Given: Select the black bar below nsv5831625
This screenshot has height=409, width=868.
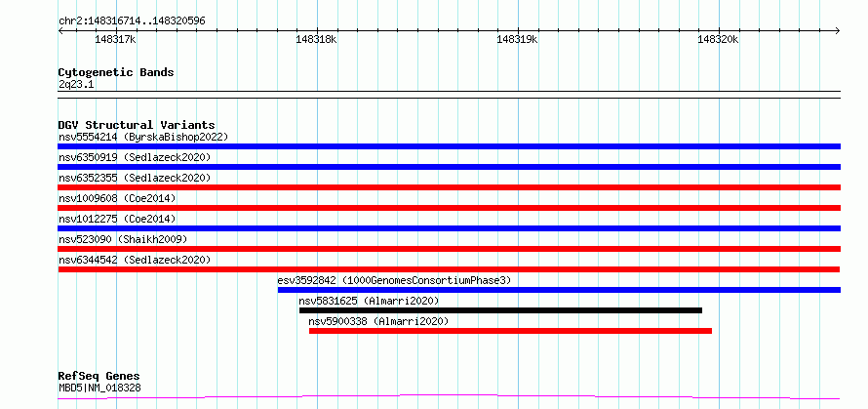Looking at the screenshot, I should (x=500, y=310).
